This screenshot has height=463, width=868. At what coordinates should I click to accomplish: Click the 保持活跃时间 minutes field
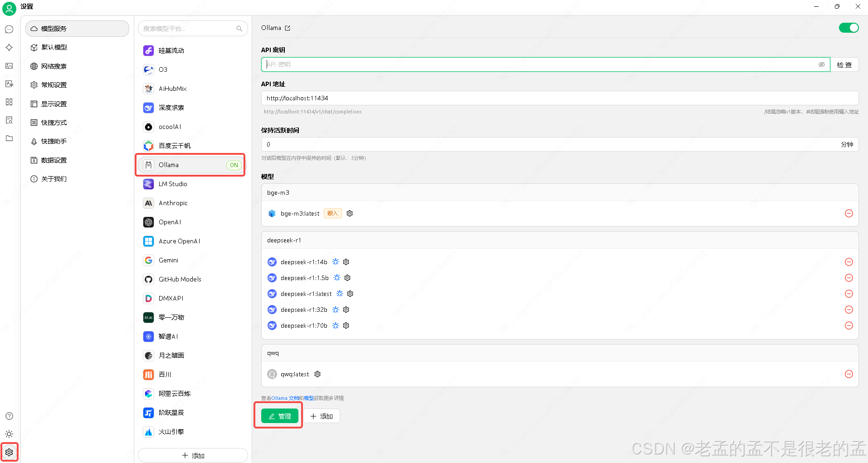[560, 144]
